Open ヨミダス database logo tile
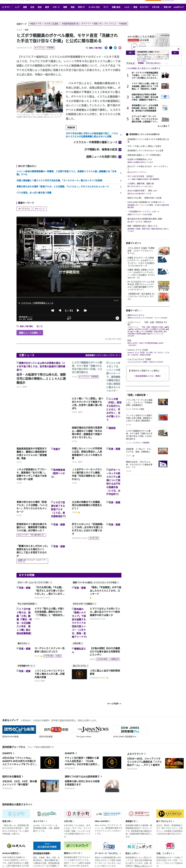Image resolution: width=186 pixels, height=868 pixels. pos(108,846)
